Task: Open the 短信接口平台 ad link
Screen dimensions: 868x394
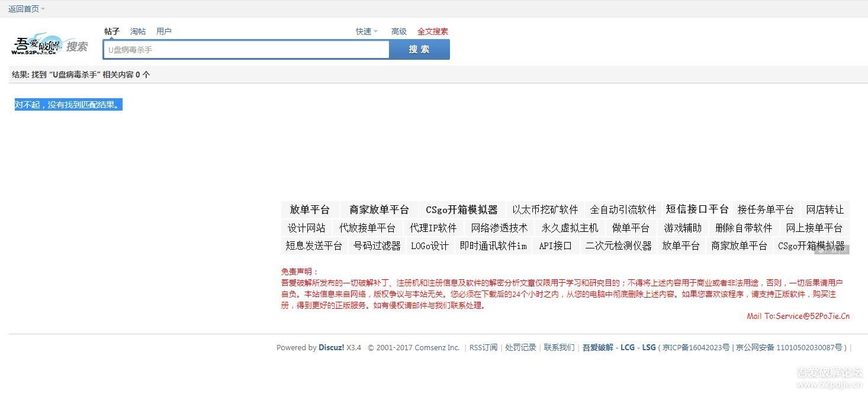Action: click(697, 209)
